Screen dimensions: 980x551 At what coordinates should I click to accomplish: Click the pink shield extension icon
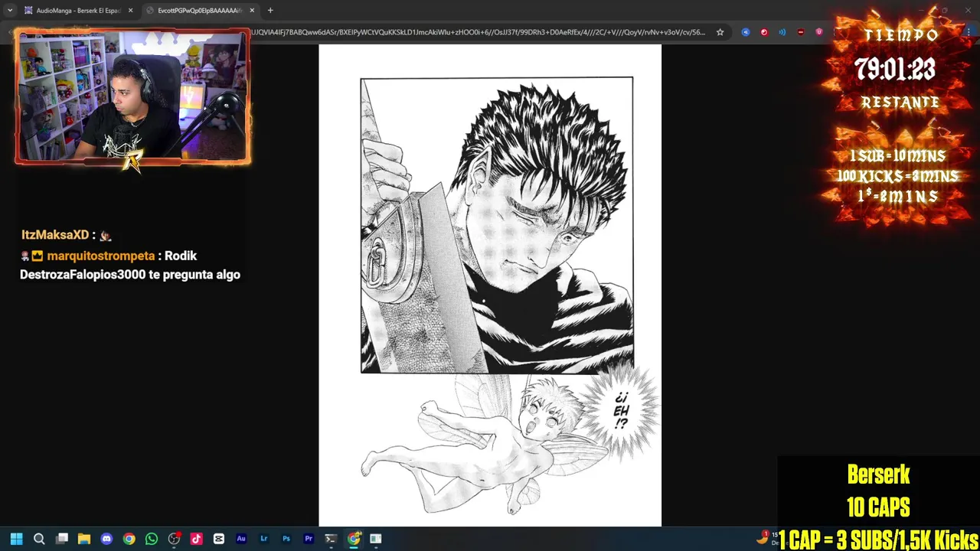tap(819, 32)
